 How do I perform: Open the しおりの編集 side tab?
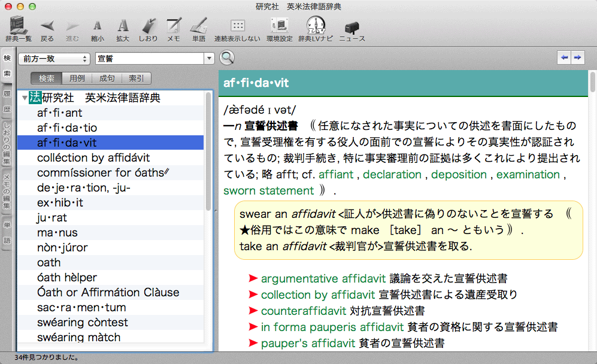[x=7, y=143]
